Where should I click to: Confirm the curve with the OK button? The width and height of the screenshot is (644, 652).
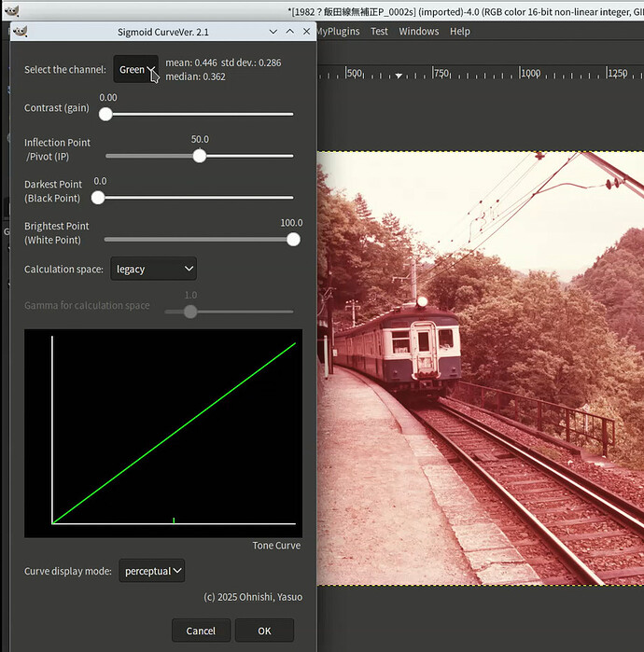tap(265, 631)
